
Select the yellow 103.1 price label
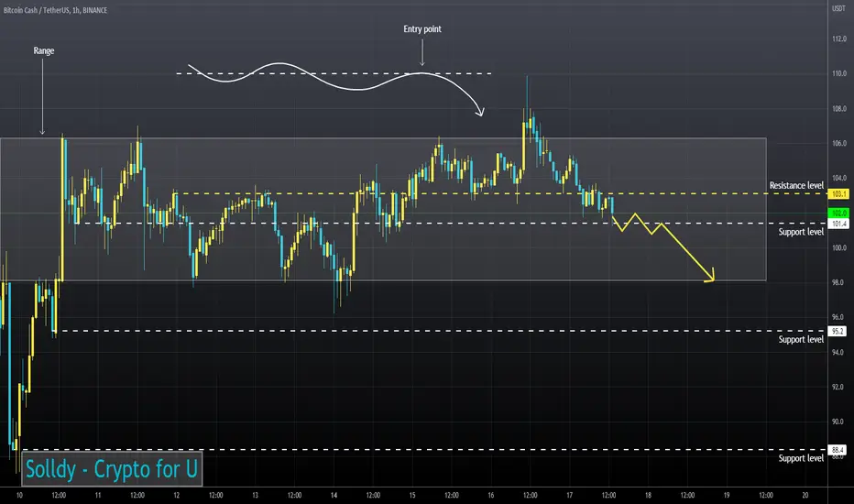click(x=838, y=194)
